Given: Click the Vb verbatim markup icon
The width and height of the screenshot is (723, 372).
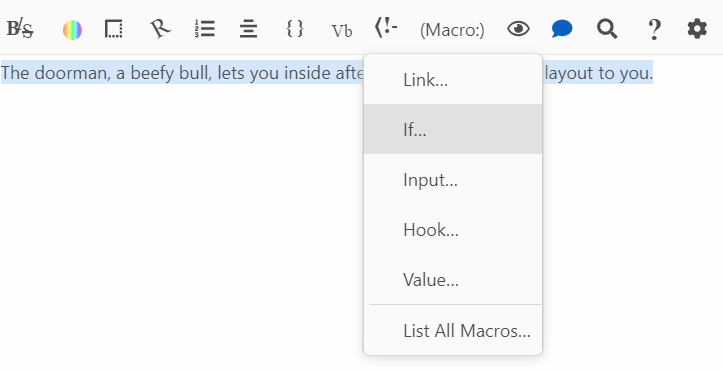Looking at the screenshot, I should coord(342,30).
